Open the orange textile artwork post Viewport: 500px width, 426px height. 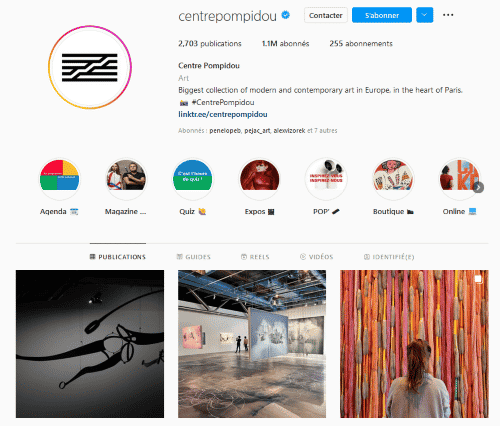pyautogui.click(x=414, y=344)
